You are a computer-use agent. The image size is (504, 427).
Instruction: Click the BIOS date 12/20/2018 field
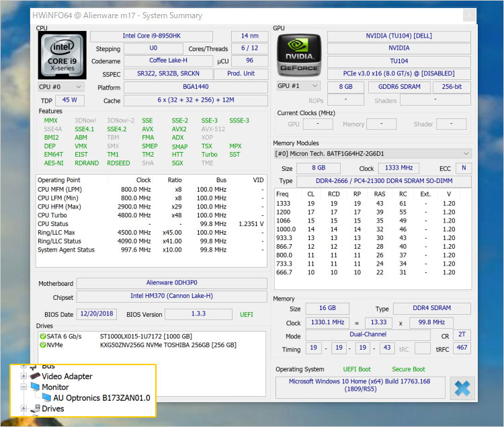tap(96, 314)
